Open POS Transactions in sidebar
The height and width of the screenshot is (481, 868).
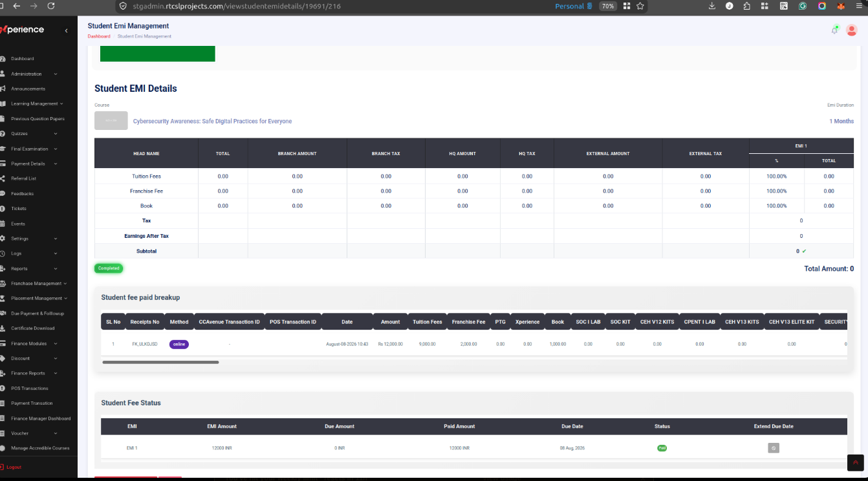point(30,389)
